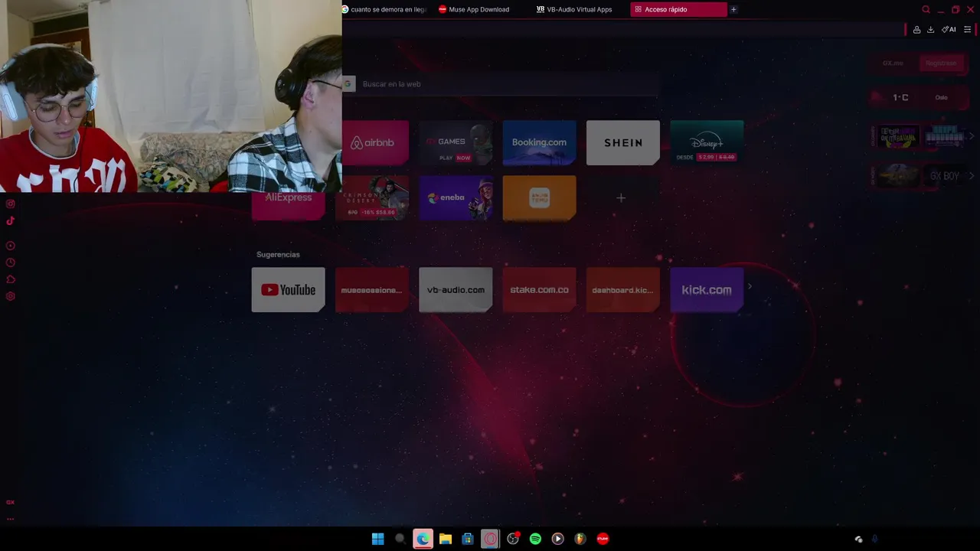Open Windows taskbar search
Screen dimensions: 980x551
coord(400,539)
